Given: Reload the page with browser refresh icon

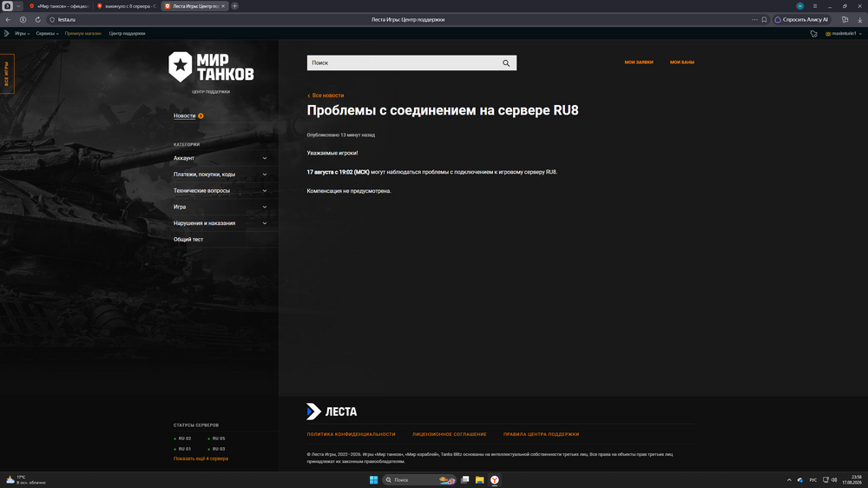Looking at the screenshot, I should pyautogui.click(x=37, y=19).
